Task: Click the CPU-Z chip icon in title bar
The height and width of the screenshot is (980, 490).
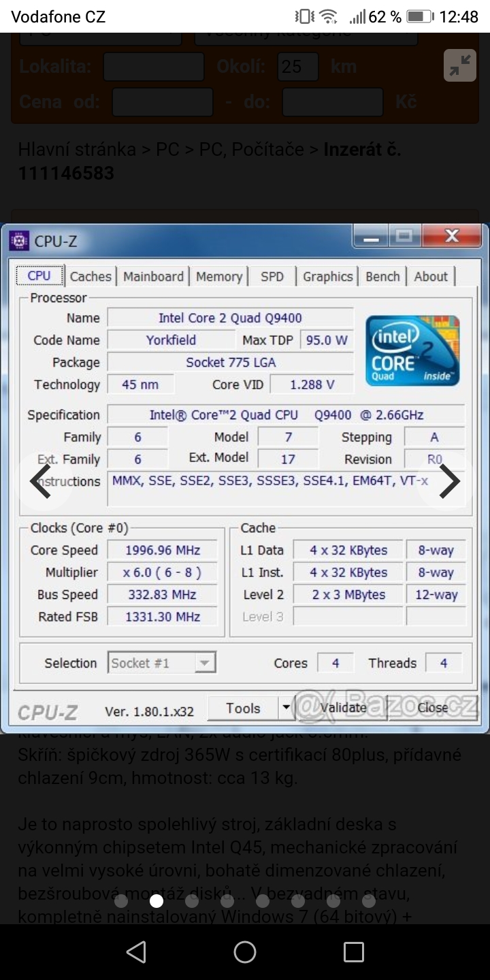Action: coord(19,240)
